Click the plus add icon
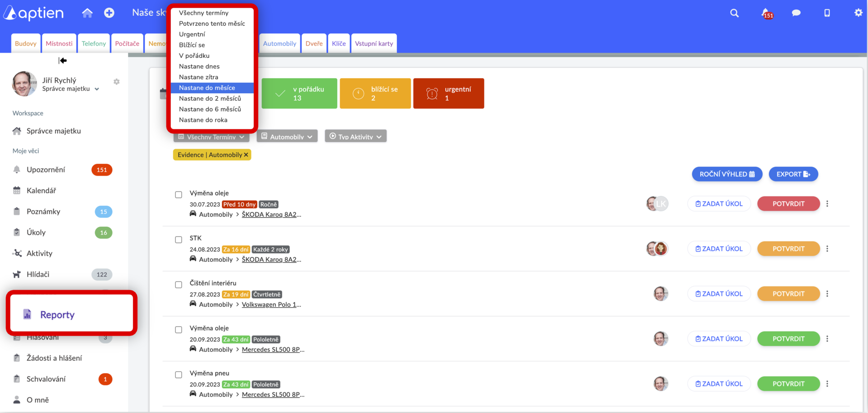The width and height of the screenshot is (868, 413). (x=109, y=13)
